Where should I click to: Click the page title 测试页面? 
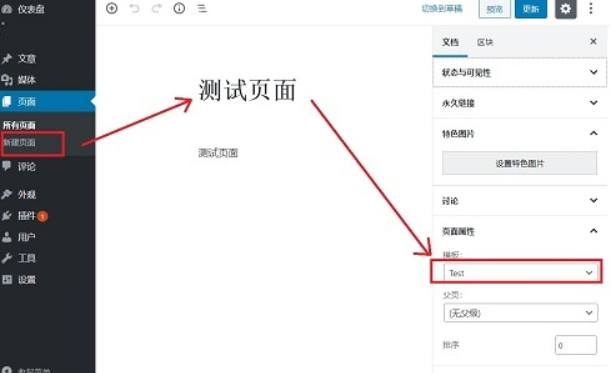247,90
